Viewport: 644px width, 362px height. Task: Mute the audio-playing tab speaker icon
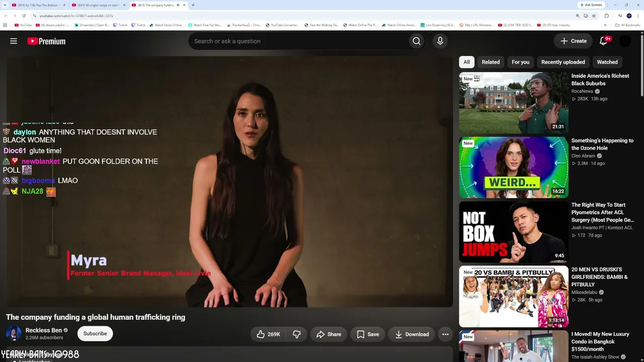pos(178,5)
